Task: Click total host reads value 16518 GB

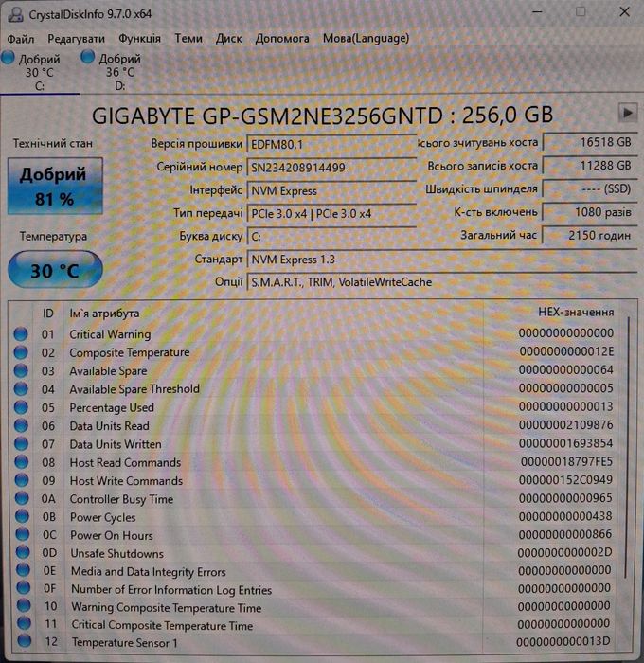Action: (x=590, y=142)
